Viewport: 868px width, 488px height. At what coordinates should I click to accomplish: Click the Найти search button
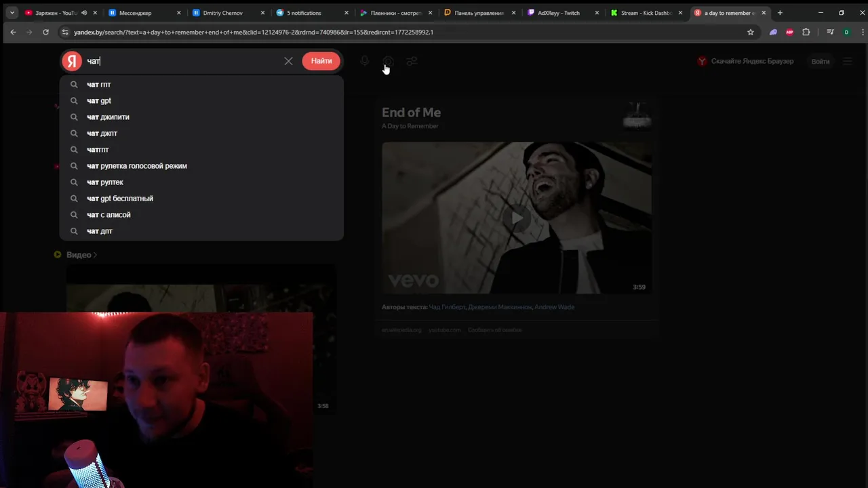[321, 61]
